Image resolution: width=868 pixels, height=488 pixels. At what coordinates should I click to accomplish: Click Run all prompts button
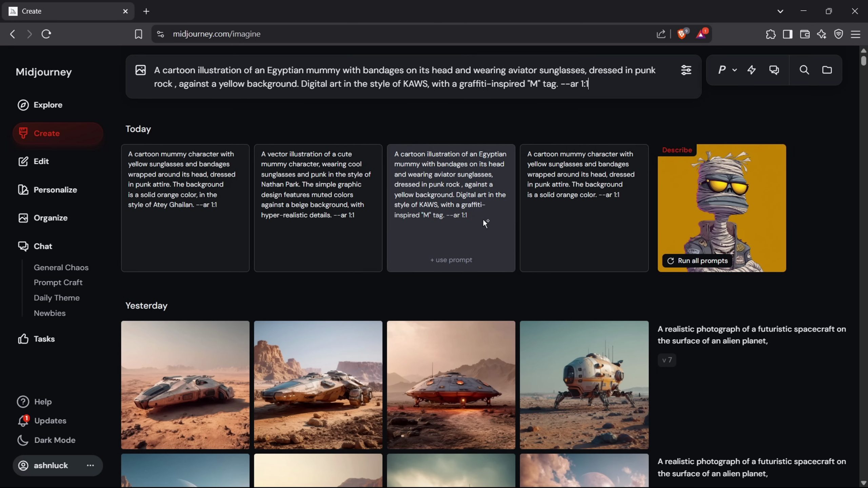697,261
